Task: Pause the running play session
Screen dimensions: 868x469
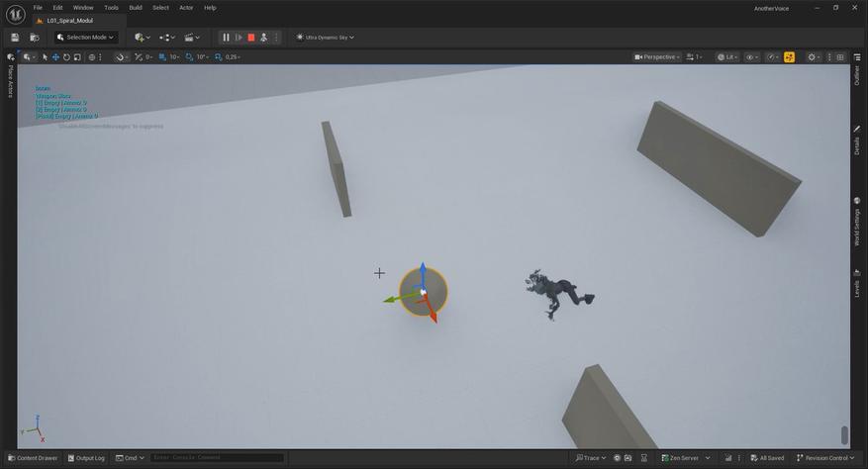Action: pos(226,37)
